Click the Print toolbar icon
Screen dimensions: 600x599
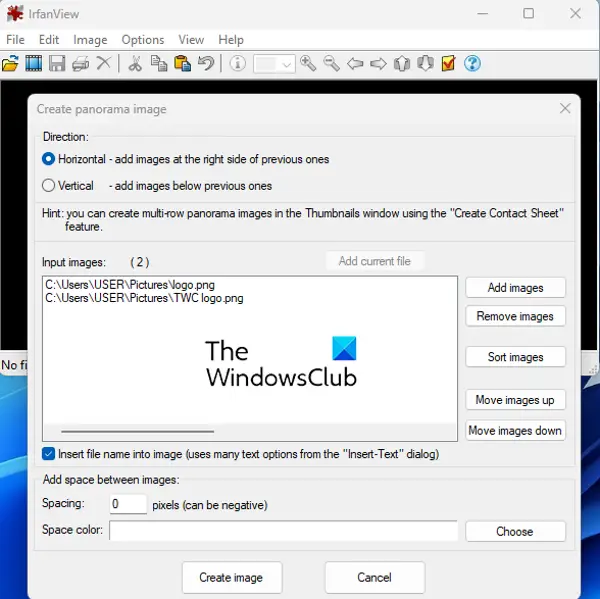(80, 64)
